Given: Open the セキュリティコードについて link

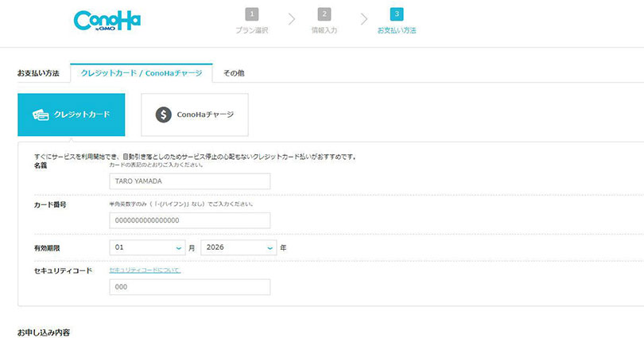Looking at the screenshot, I should [x=145, y=270].
